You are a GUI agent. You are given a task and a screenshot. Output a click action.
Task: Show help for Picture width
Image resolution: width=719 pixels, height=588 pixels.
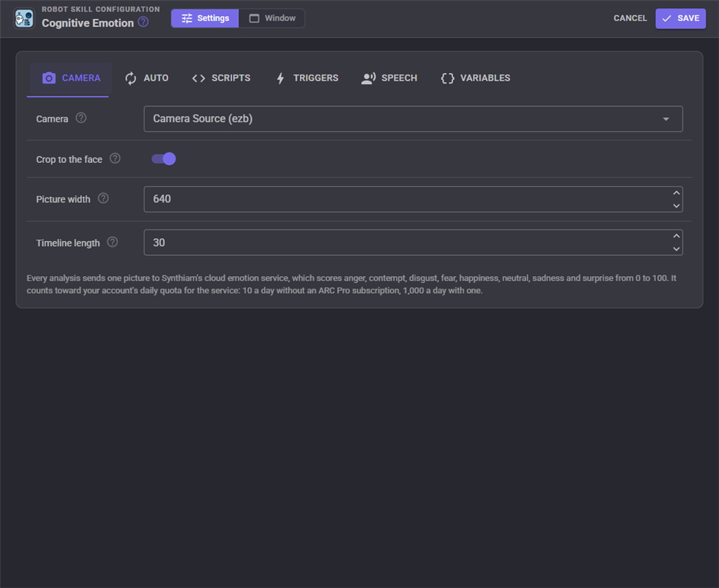(x=104, y=199)
